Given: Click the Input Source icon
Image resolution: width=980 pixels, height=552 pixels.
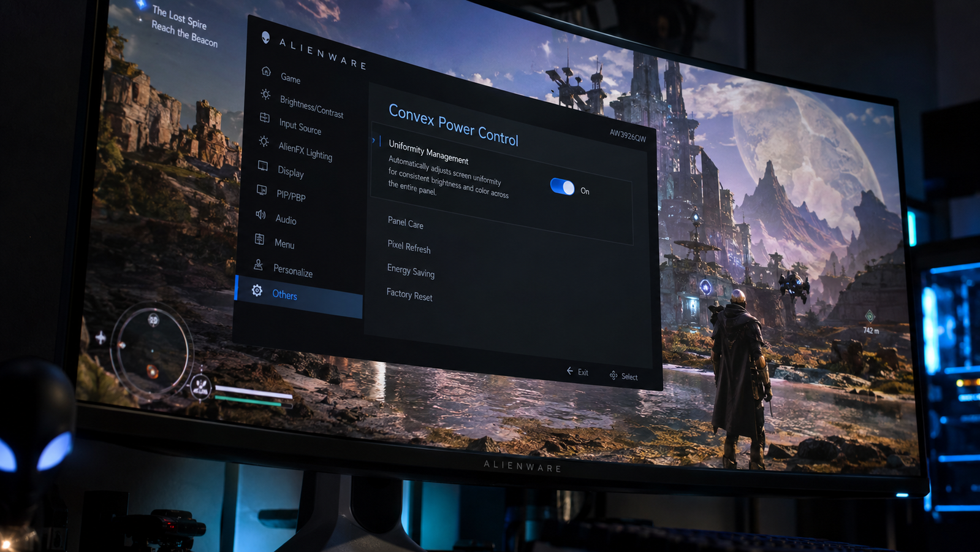Looking at the screenshot, I should click(265, 117).
